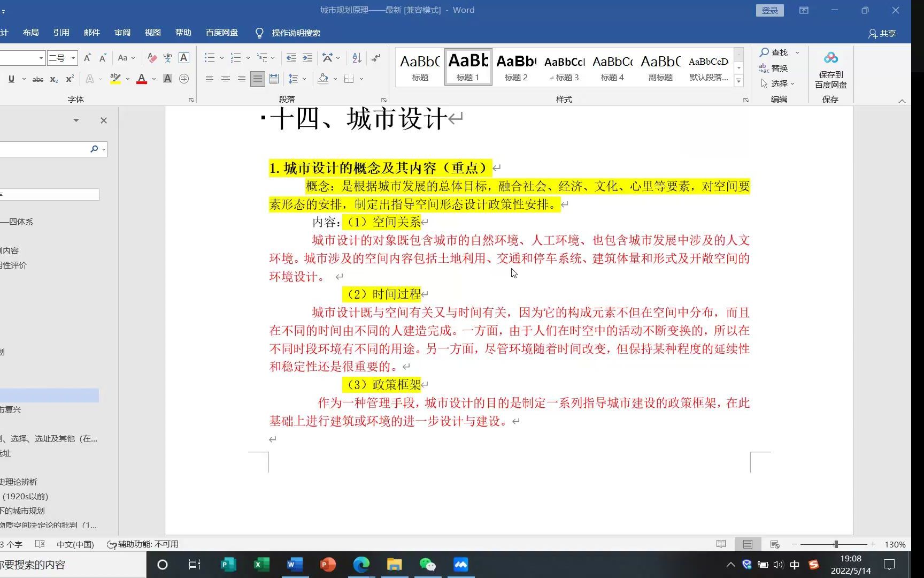Toggle justify alignment

point(258,79)
